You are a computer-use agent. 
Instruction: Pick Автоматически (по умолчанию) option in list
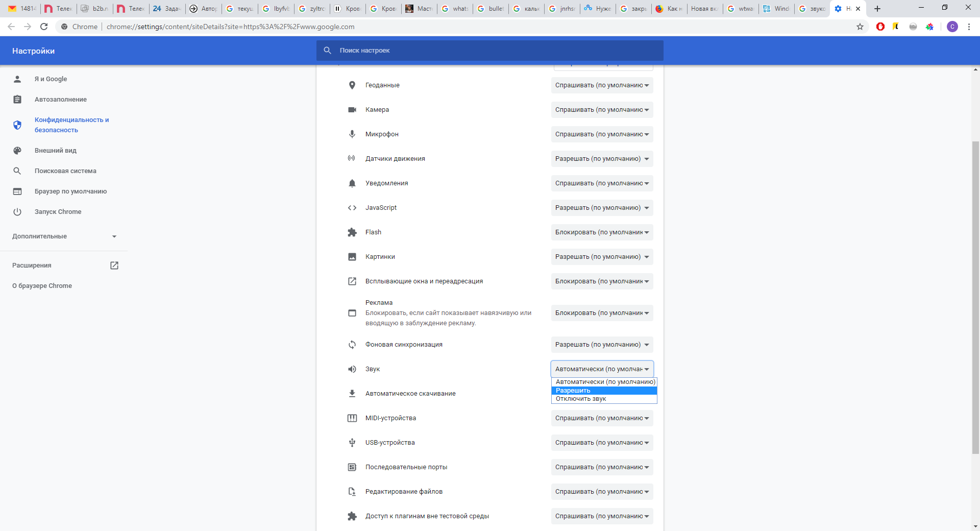point(605,382)
